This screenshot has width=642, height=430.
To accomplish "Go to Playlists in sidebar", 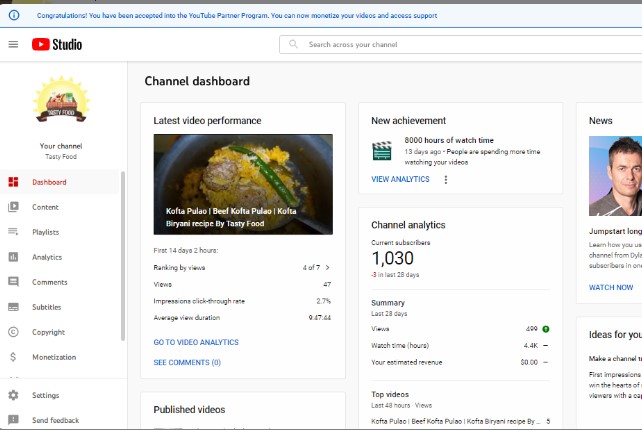I will [x=60, y=232].
